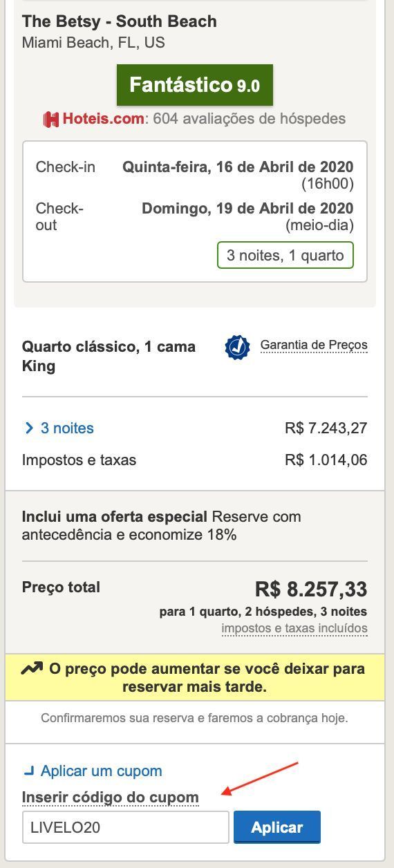Click the Quarto clássico, 1 cama King title
Viewport: 394px width, 868px height.
pyautogui.click(x=109, y=356)
